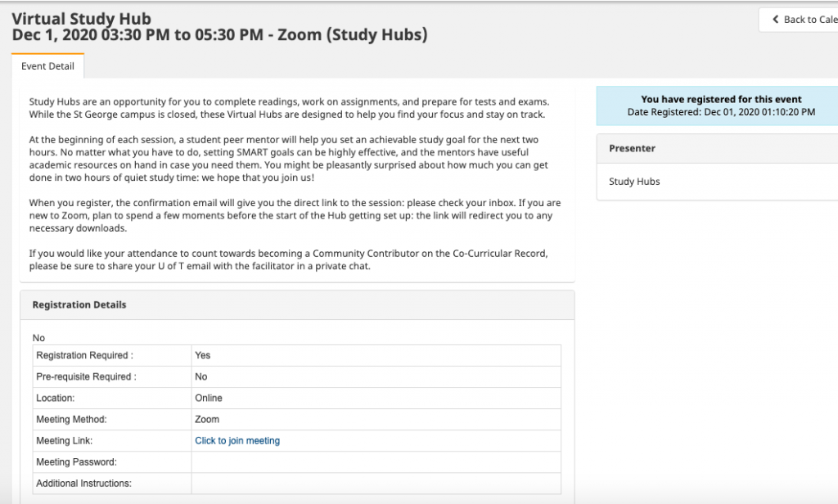Click the Presenter panel header
The height and width of the screenshot is (504, 838).
click(632, 149)
